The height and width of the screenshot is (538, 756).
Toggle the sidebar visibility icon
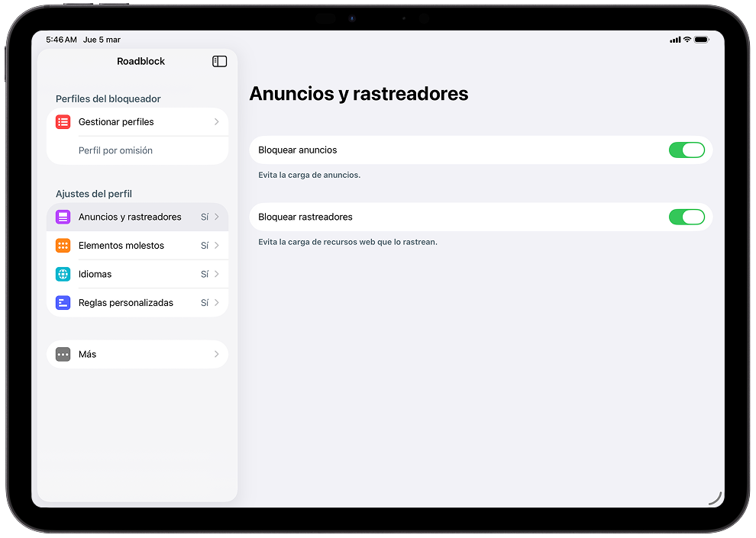(x=219, y=61)
